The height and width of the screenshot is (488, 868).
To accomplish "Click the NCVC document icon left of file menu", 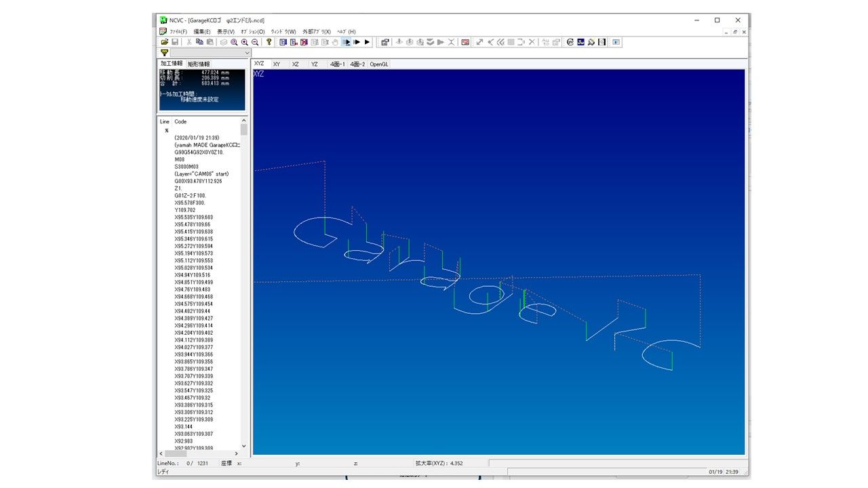I will coord(163,31).
